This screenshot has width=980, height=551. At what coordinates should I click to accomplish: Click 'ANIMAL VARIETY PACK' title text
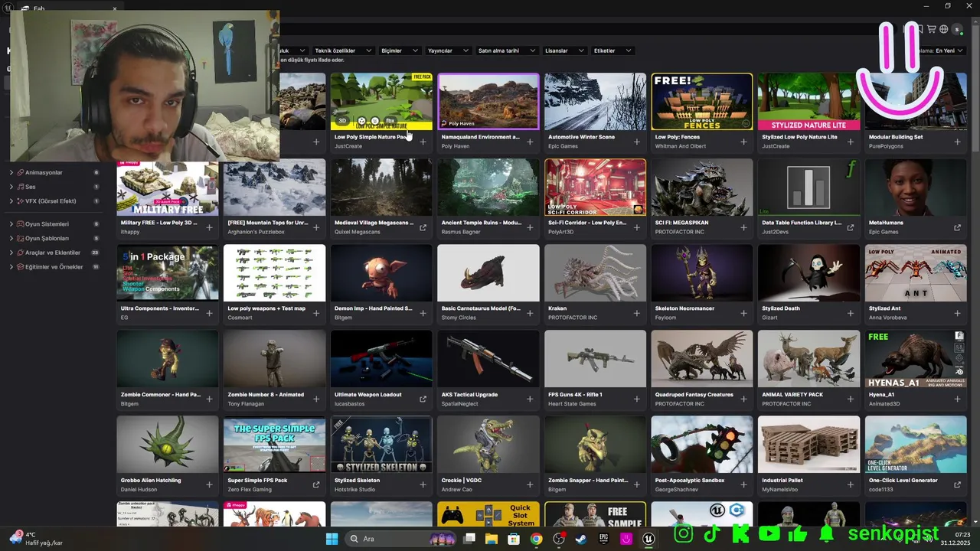792,394
